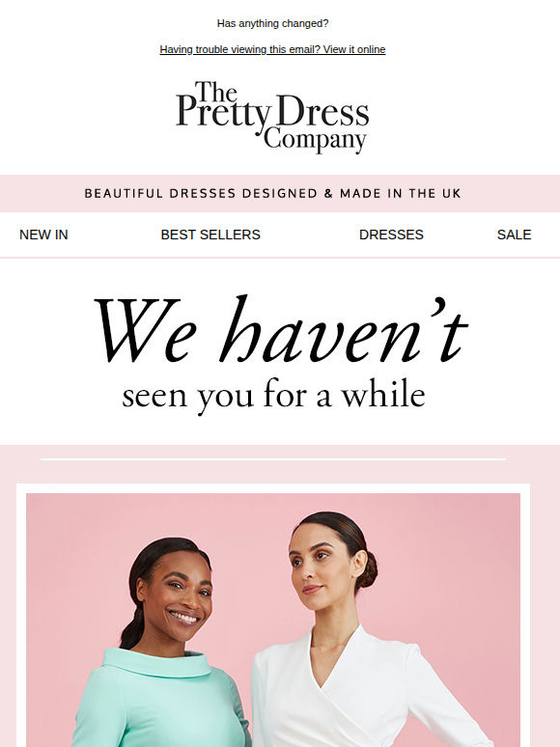Click the white divider line above the photo
Image resolution: width=560 pixels, height=747 pixels.
273,459
